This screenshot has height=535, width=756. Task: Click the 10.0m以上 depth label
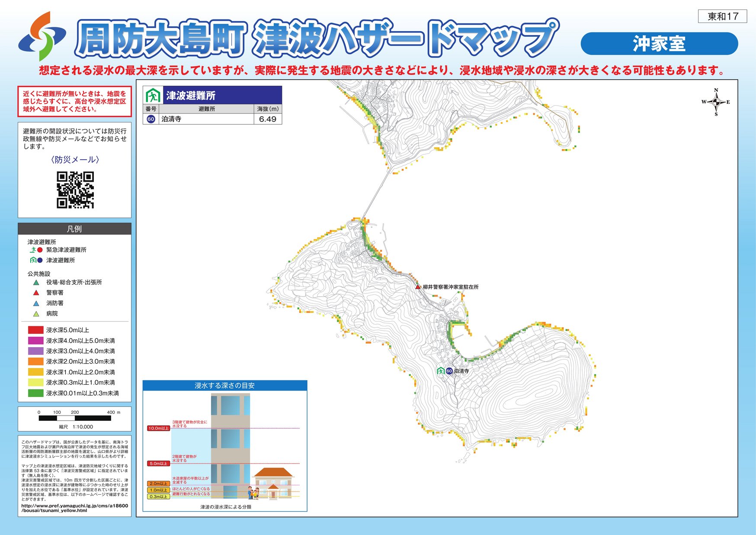point(158,429)
